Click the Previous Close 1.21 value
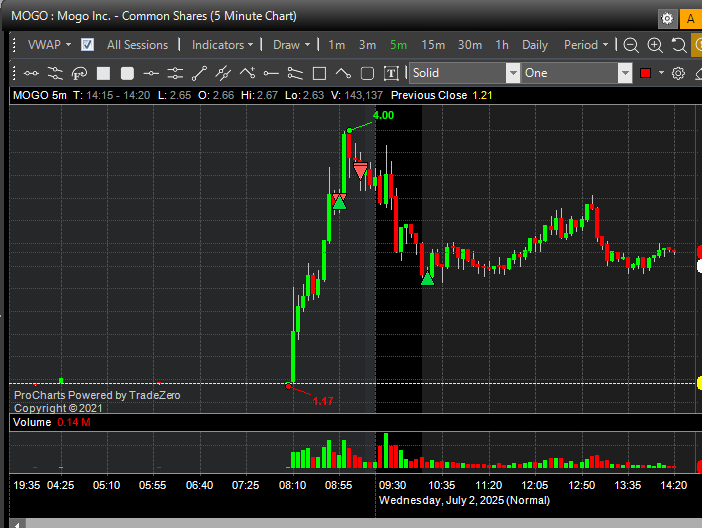 482,95
